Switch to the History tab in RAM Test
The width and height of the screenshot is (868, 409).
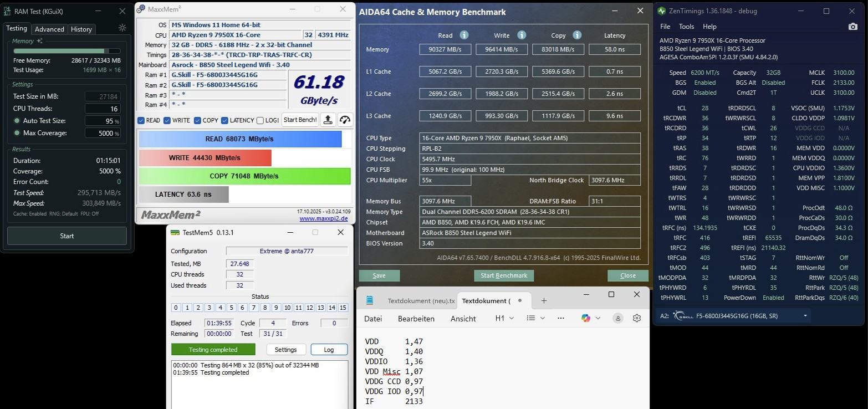click(81, 29)
